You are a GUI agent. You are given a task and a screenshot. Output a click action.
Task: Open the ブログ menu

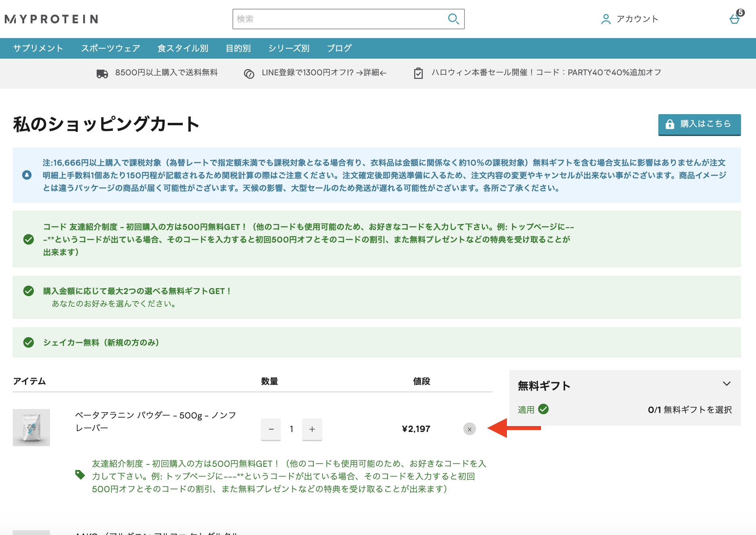pyautogui.click(x=339, y=48)
